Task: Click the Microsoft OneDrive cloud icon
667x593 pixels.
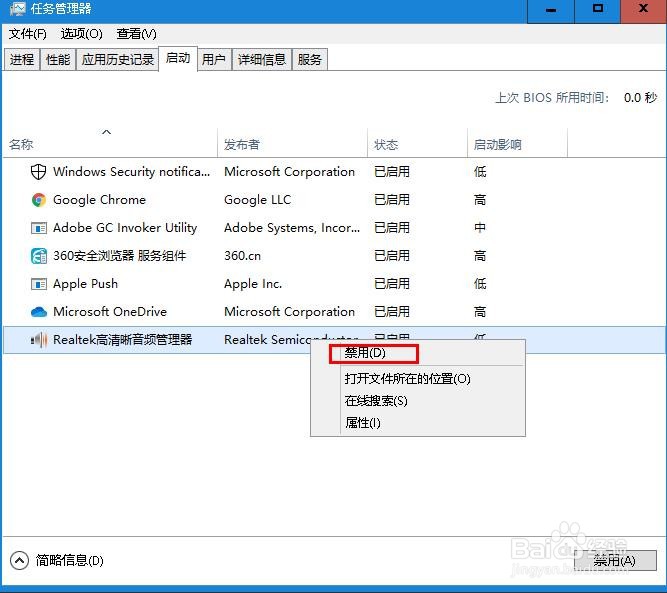Action: [x=39, y=312]
